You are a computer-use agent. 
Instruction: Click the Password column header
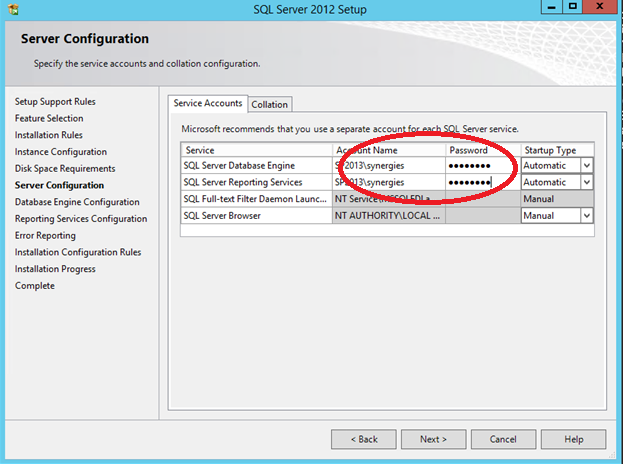(483, 150)
